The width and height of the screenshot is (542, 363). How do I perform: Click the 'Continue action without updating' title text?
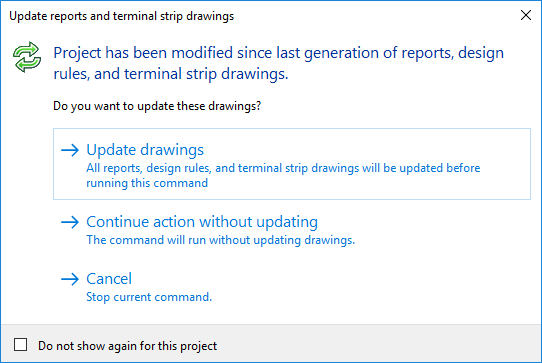pos(202,222)
